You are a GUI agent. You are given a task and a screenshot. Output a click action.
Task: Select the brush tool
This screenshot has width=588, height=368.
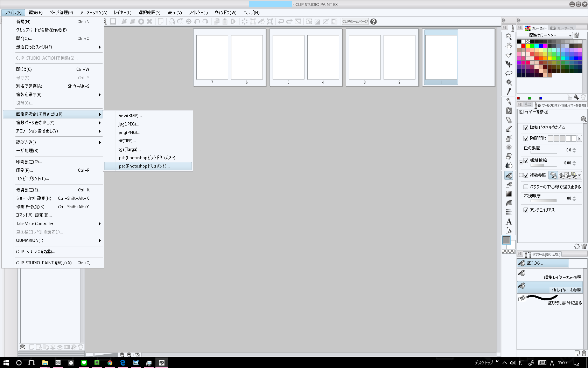click(x=509, y=129)
